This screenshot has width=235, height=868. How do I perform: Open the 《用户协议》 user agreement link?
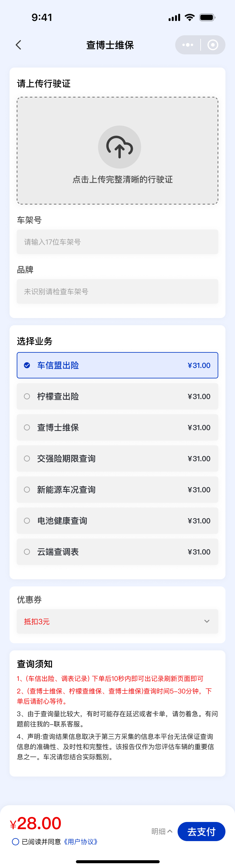[x=82, y=842]
